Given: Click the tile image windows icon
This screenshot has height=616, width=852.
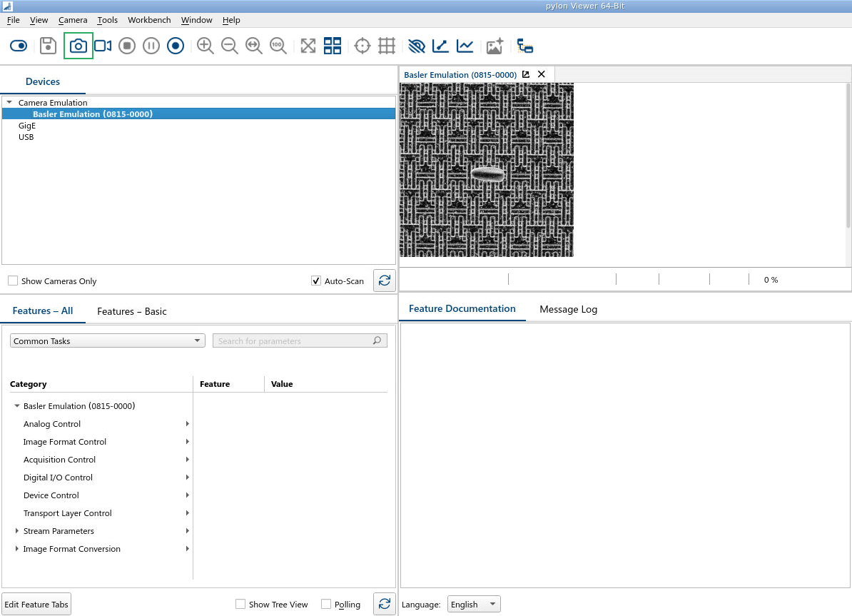Looking at the screenshot, I should (x=333, y=46).
